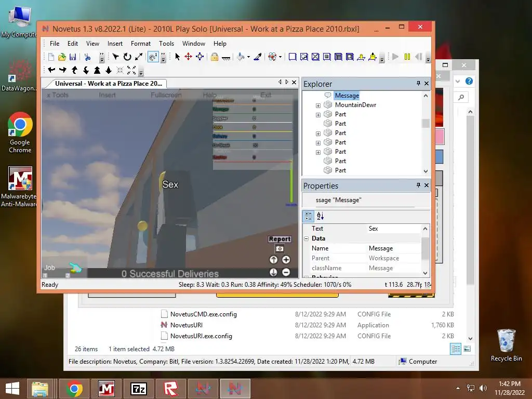Open the View menu
Image resolution: width=532 pixels, height=399 pixels.
pyautogui.click(x=92, y=44)
